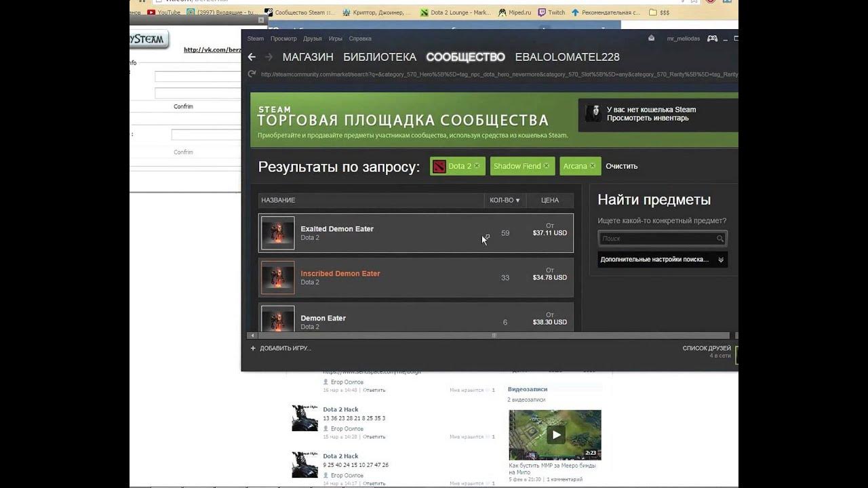This screenshot has height=488, width=868.
Task: Click price $37.11 USD
Action: [550, 233]
